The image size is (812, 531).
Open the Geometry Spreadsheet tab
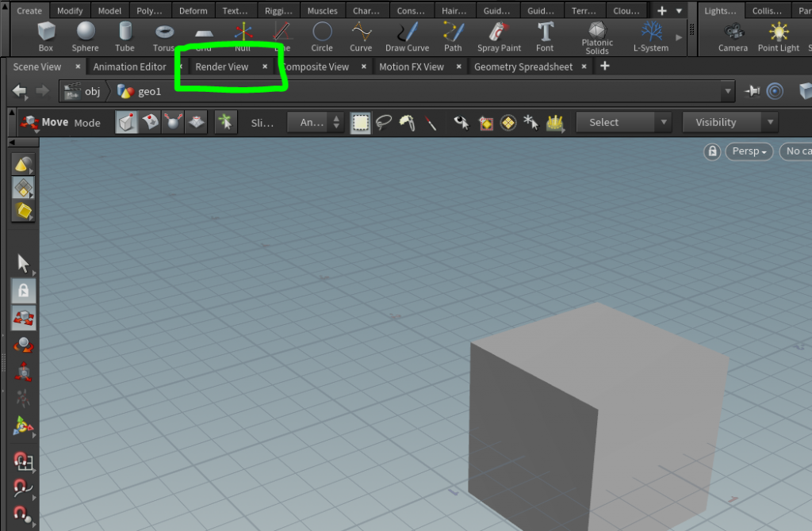(x=524, y=67)
